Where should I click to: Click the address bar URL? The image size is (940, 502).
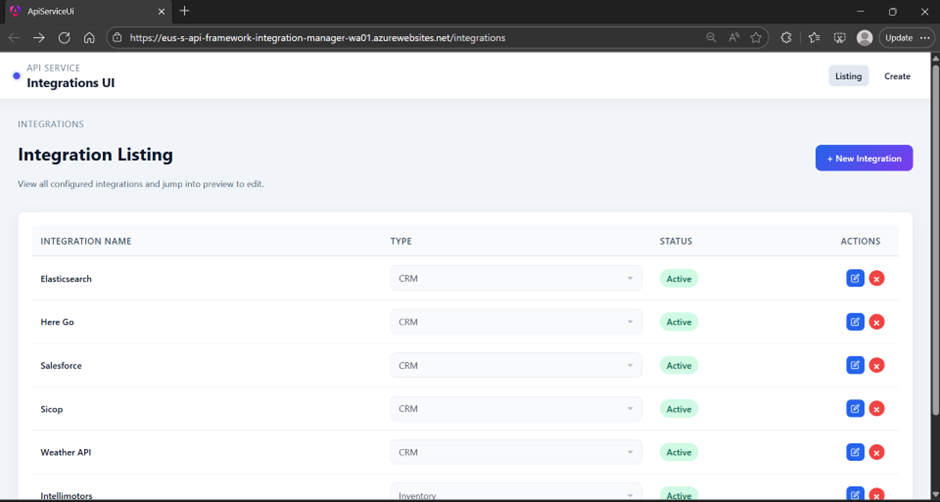click(x=318, y=38)
